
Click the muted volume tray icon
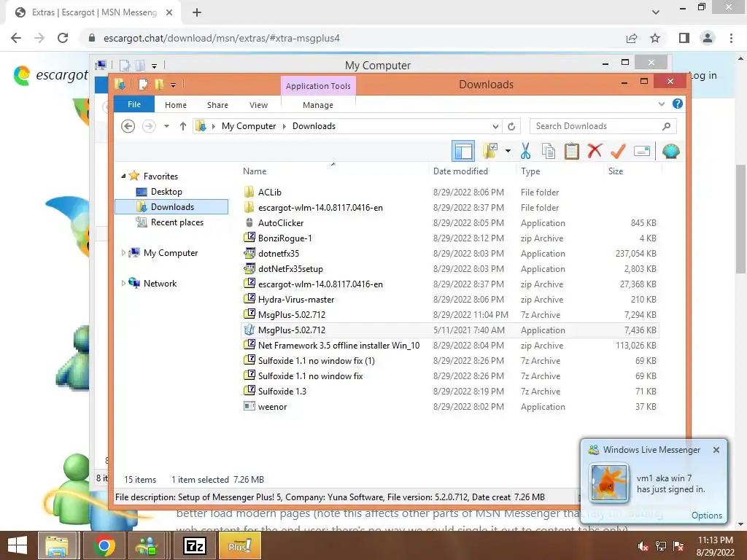643,546
